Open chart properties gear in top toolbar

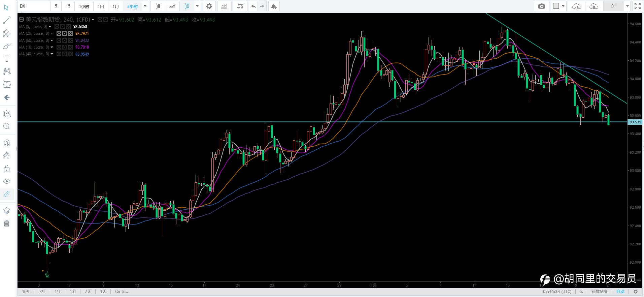[209, 6]
